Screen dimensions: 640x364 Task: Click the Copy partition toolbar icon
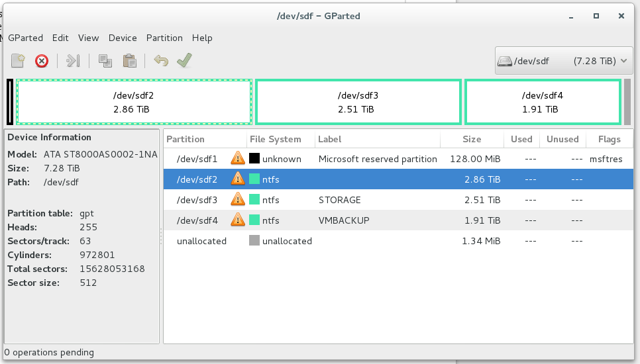coord(105,61)
